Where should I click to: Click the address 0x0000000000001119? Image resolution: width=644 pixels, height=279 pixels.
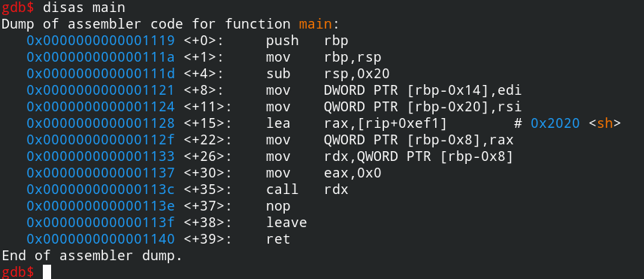coord(101,41)
